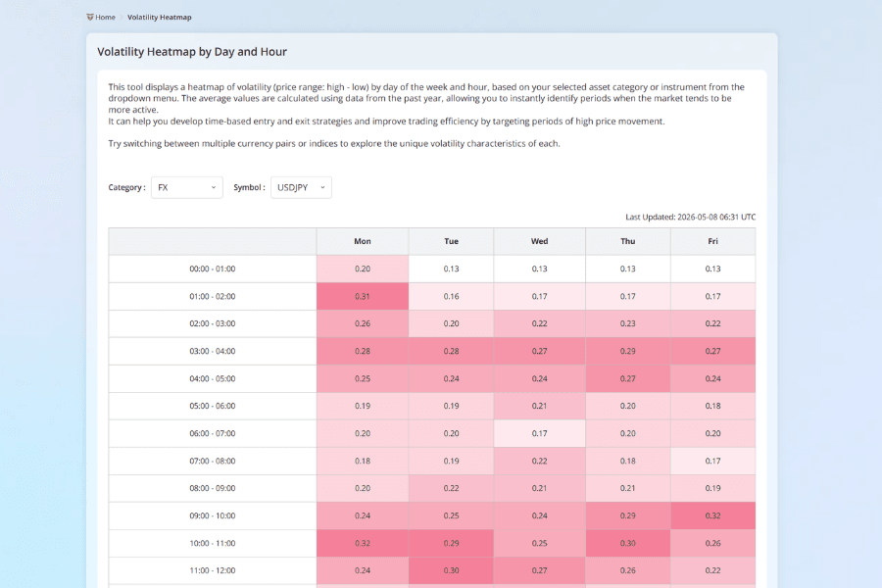This screenshot has height=588, width=882.
Task: Click Monday 02:00 - 03:00 cell 0.26
Action: [x=363, y=323]
